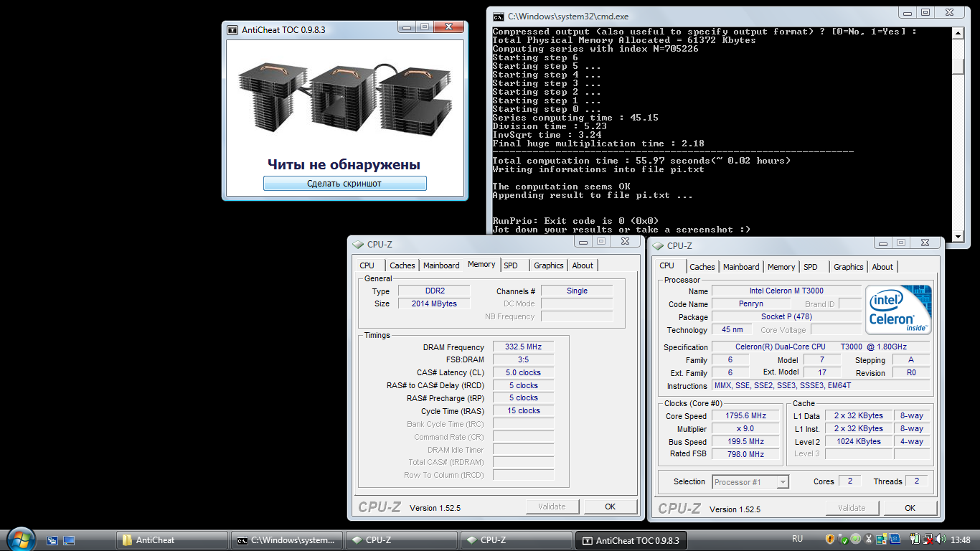Click the Single channels field
The width and height of the screenshot is (980, 551).
pos(577,291)
